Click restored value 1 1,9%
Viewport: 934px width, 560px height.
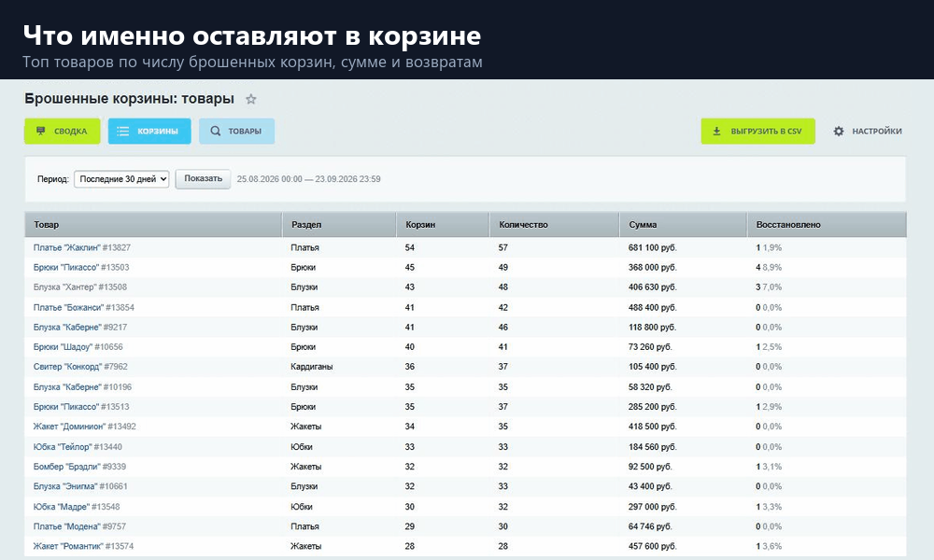click(769, 247)
